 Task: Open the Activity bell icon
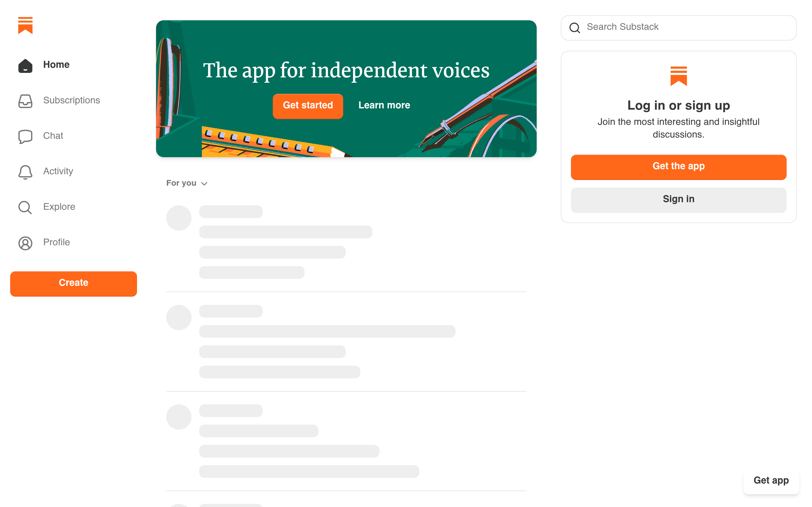click(25, 172)
